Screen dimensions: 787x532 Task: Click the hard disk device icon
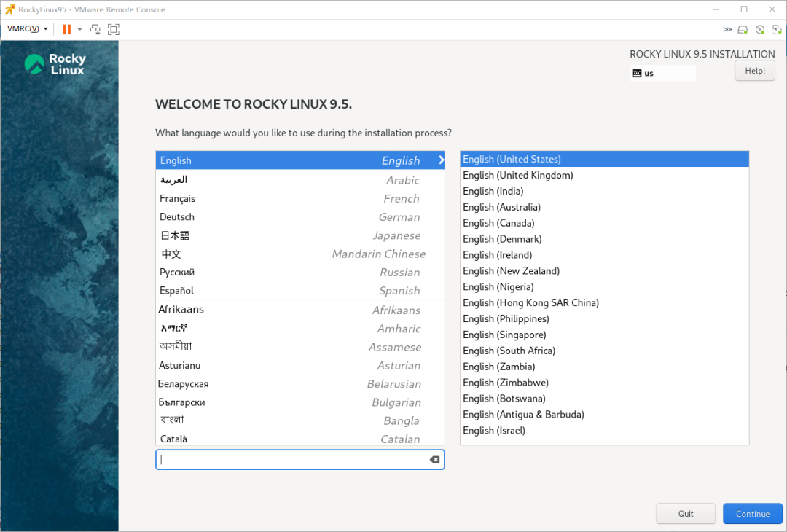(743, 30)
